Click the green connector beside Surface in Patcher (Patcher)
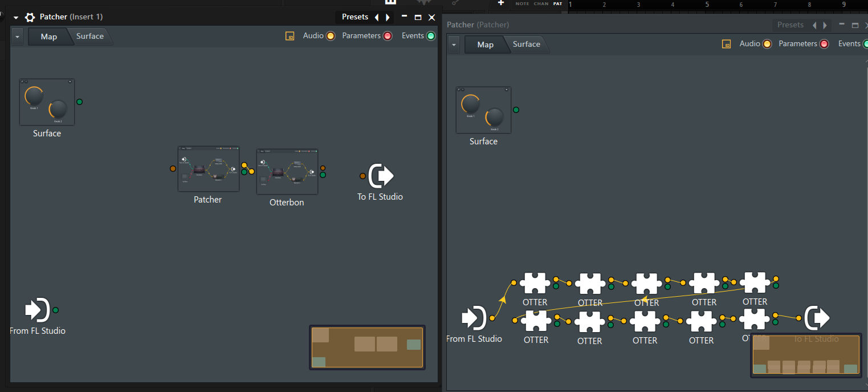The height and width of the screenshot is (392, 868). (516, 110)
